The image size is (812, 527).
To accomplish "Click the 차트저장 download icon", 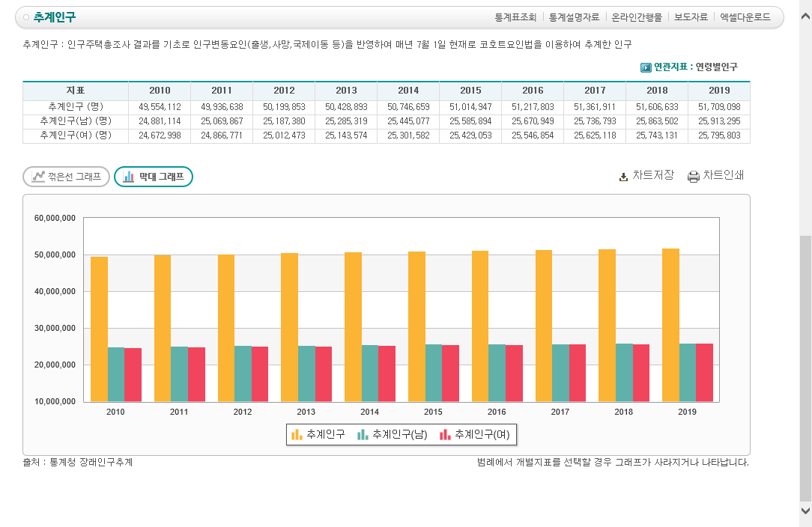I will coord(623,177).
